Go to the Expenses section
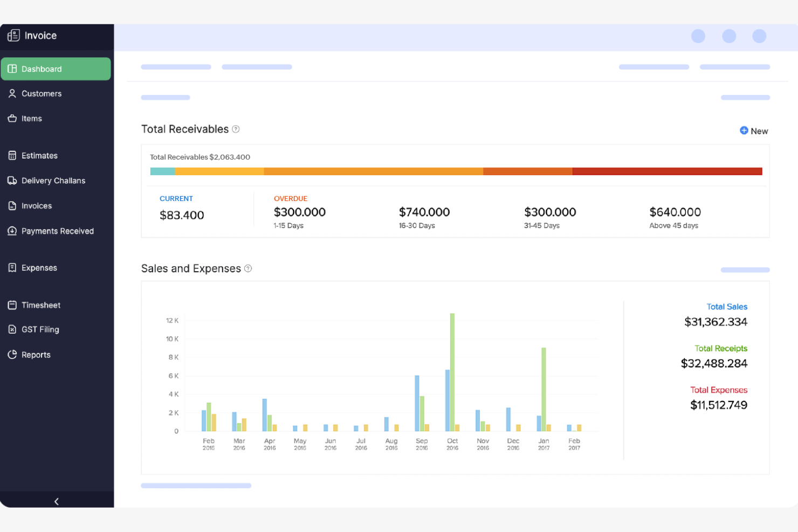 39,267
